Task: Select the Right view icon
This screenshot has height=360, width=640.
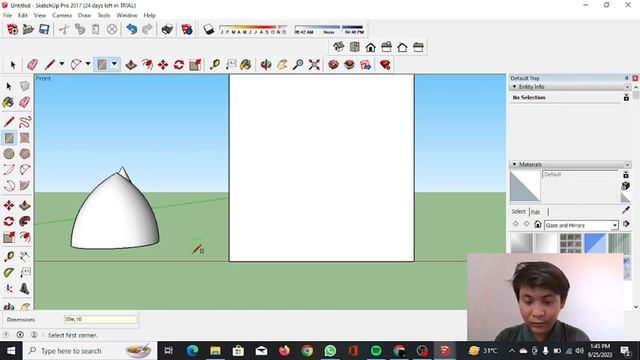Action: point(386,47)
